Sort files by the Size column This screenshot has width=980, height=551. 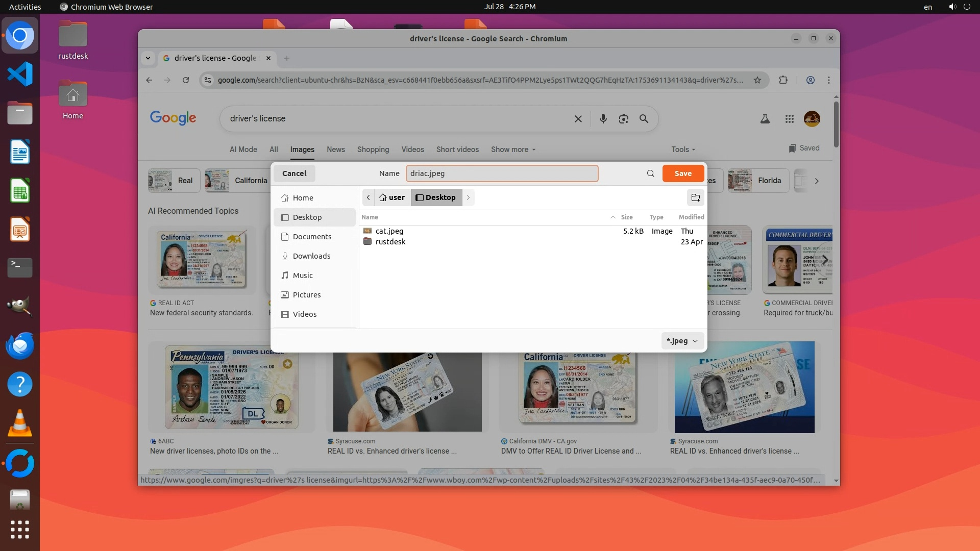tap(626, 217)
